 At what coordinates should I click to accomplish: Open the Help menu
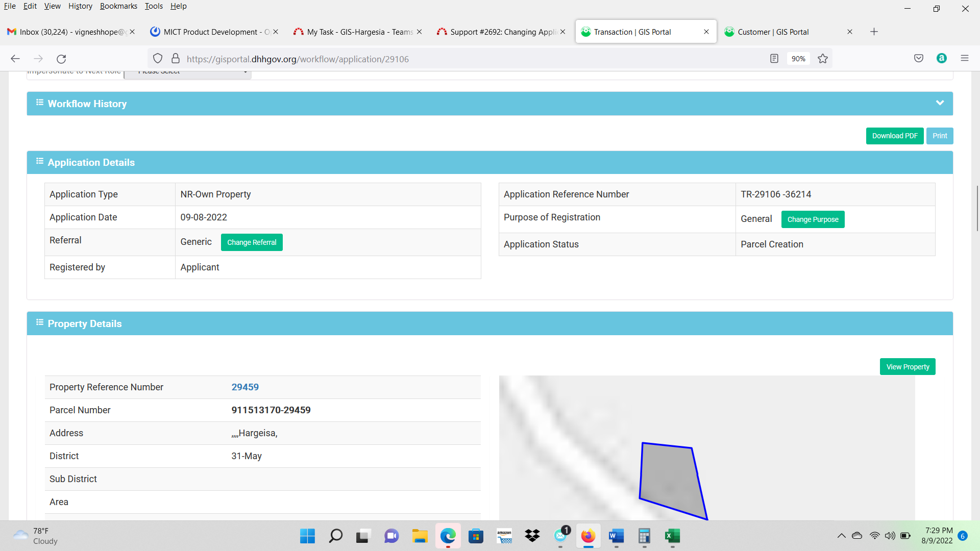coord(179,6)
